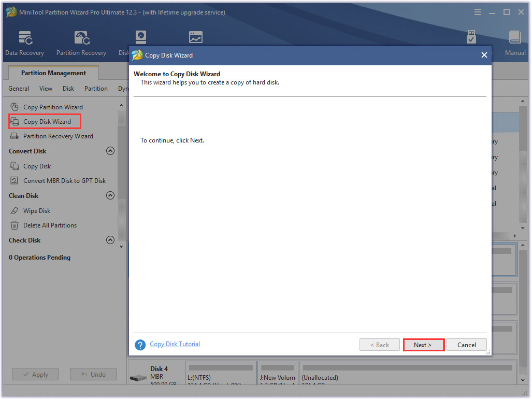532x399 pixels.
Task: Close the Copy Disk Wizard dialog
Action: point(484,55)
